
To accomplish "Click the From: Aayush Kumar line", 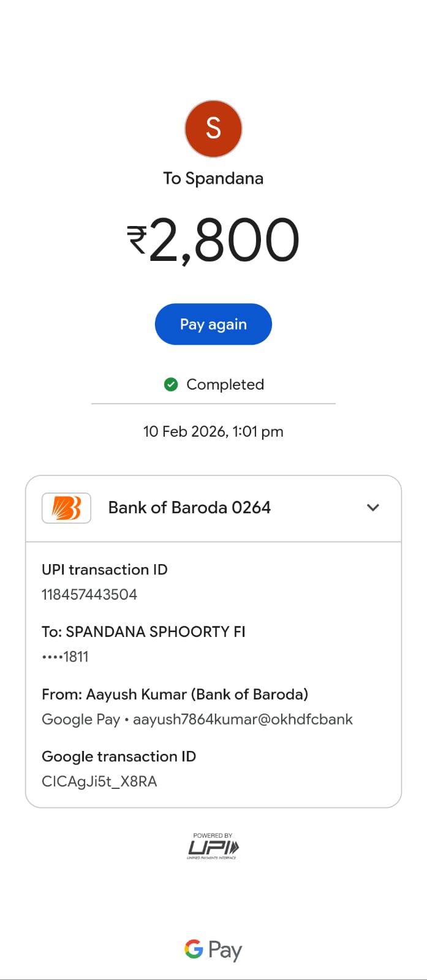I will tap(175, 695).
